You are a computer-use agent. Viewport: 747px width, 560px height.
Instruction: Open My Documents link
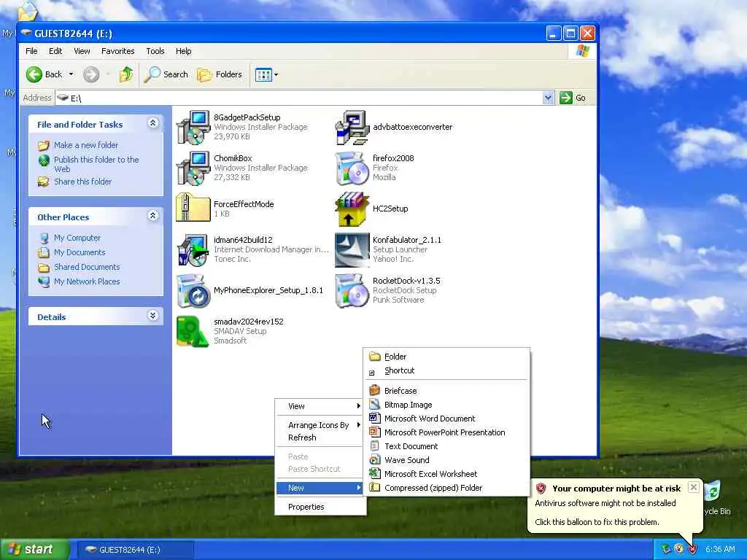(80, 252)
